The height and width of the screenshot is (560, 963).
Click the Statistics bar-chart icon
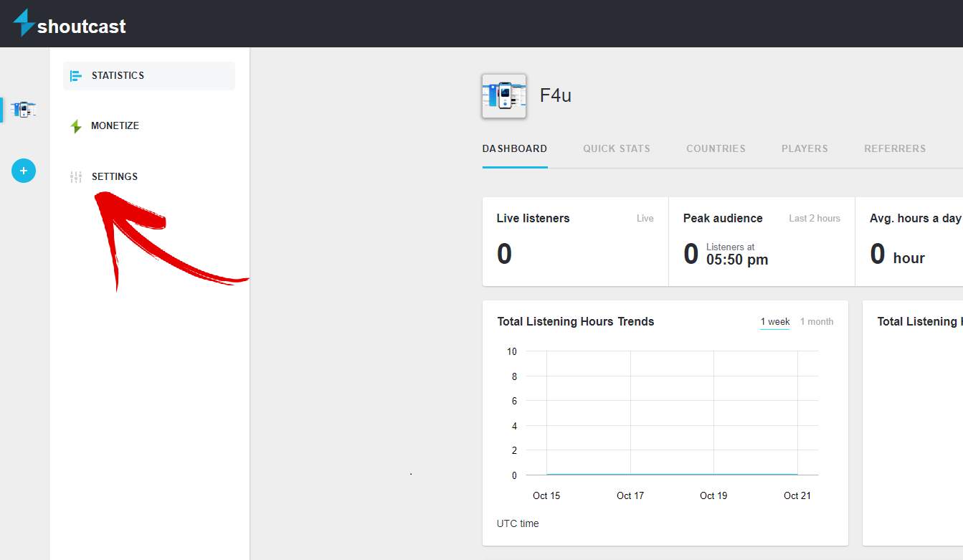[76, 76]
